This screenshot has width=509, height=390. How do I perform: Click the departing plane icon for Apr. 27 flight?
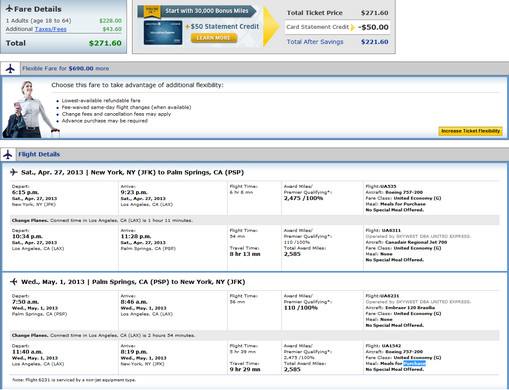point(14,172)
